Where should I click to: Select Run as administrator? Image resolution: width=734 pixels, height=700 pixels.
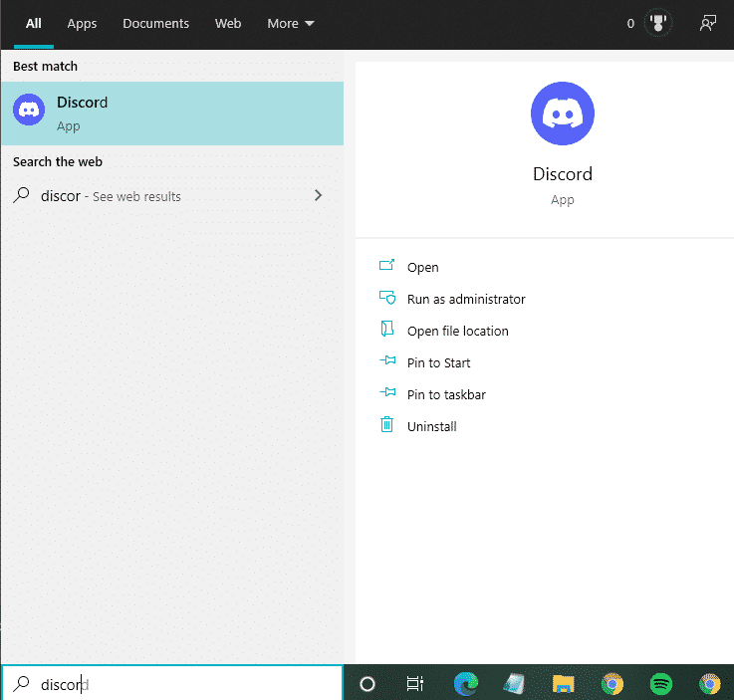coord(466,299)
